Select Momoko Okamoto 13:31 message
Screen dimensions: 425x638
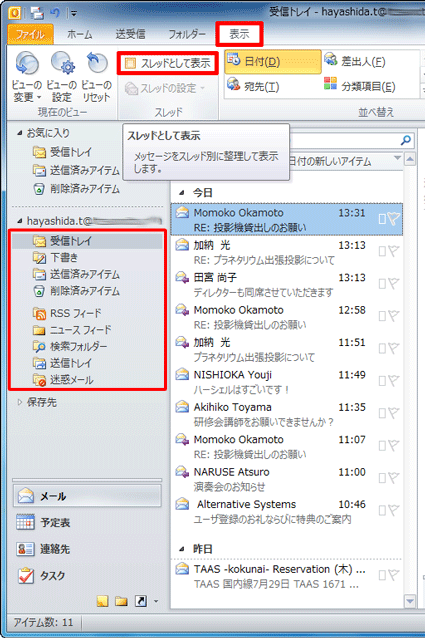click(x=287, y=220)
